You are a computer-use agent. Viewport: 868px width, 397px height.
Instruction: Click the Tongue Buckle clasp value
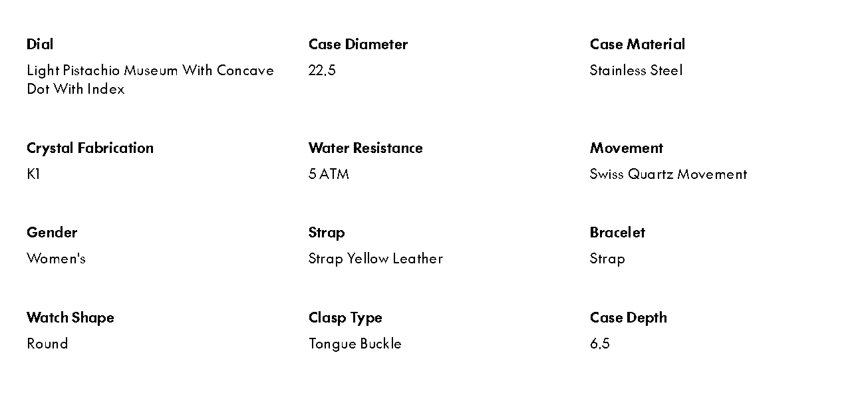pyautogui.click(x=355, y=344)
